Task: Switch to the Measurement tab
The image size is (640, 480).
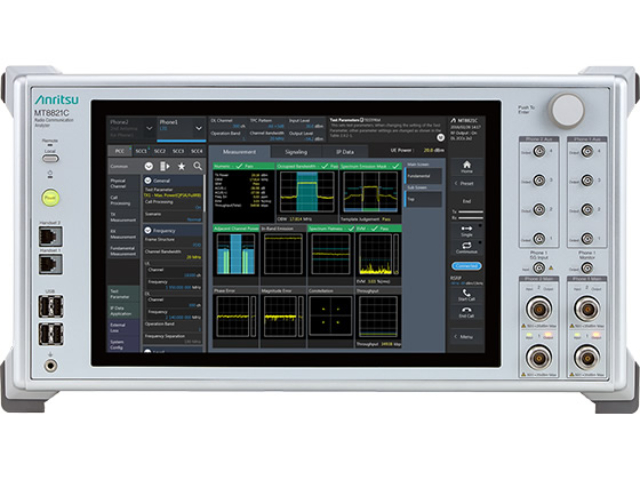Action: [239, 151]
